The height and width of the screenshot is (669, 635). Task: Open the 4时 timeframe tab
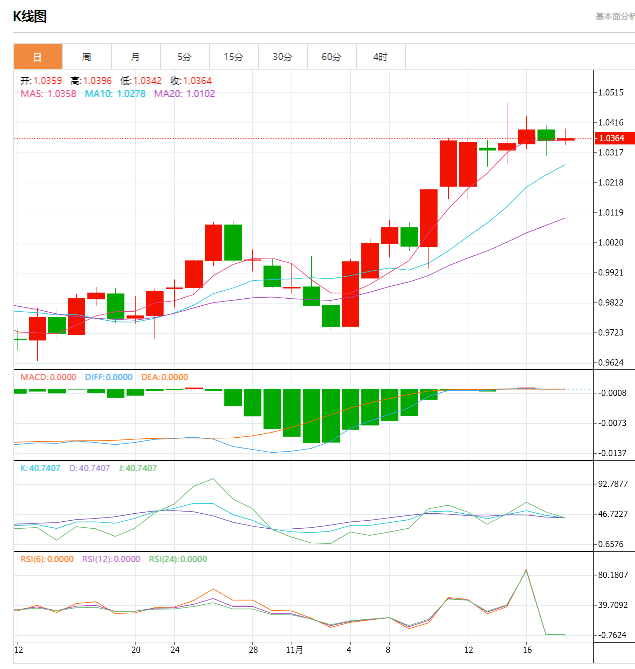pos(381,56)
